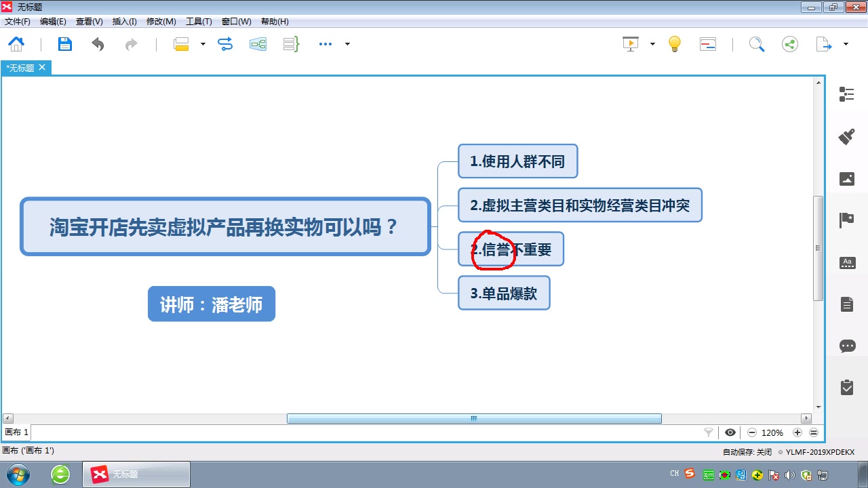Screen dimensions: 868x488
Task: Open the 工具(T) menu
Action: click(x=199, y=22)
